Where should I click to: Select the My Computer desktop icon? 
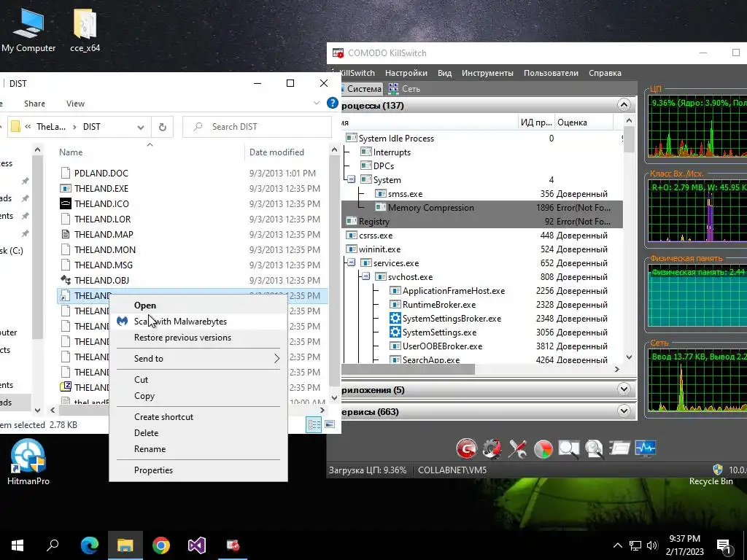[28, 29]
